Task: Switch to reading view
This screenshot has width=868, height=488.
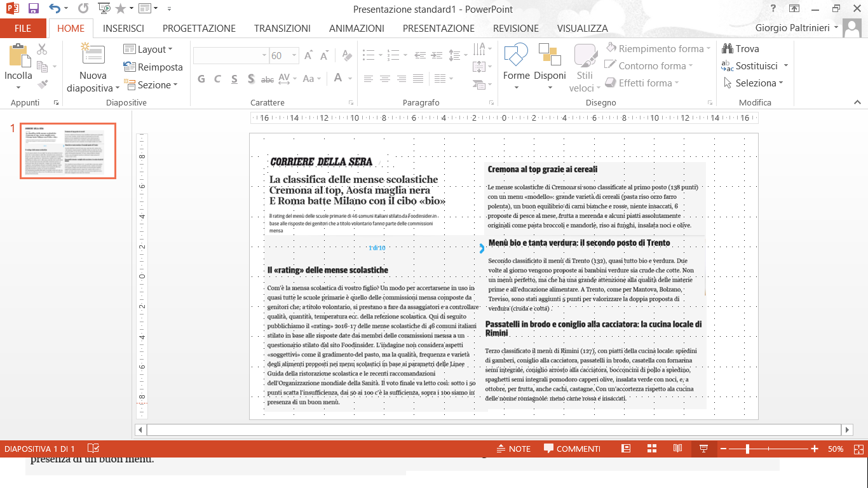Action: click(677, 449)
